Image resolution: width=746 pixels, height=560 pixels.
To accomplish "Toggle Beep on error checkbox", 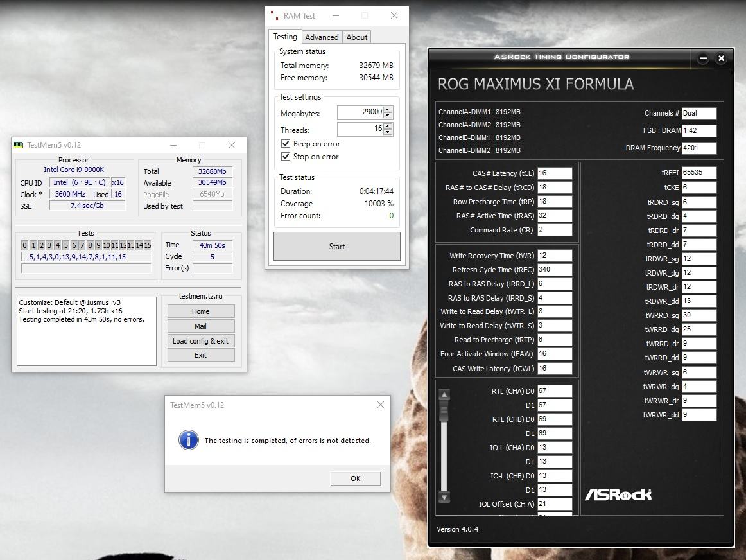I will pyautogui.click(x=286, y=144).
